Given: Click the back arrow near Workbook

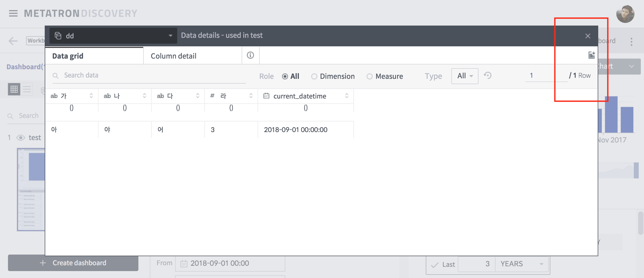Looking at the screenshot, I should tap(13, 40).
